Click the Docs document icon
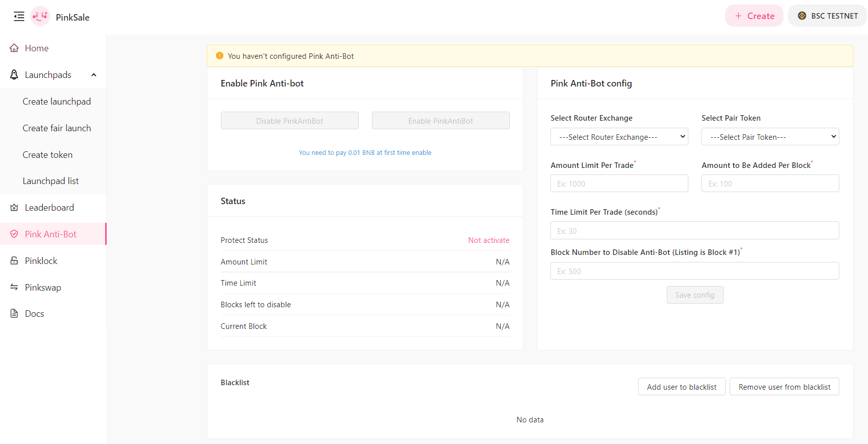868x444 pixels. coord(14,314)
